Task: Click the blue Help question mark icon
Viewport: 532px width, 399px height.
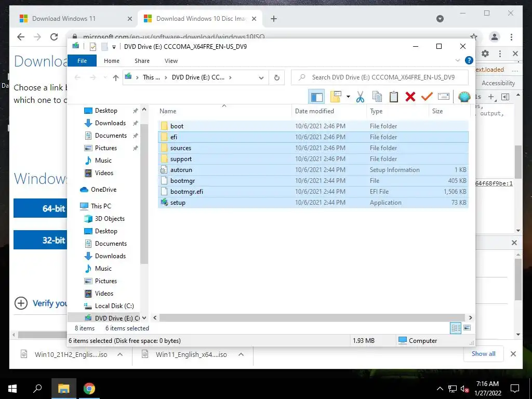Action: 469,60
